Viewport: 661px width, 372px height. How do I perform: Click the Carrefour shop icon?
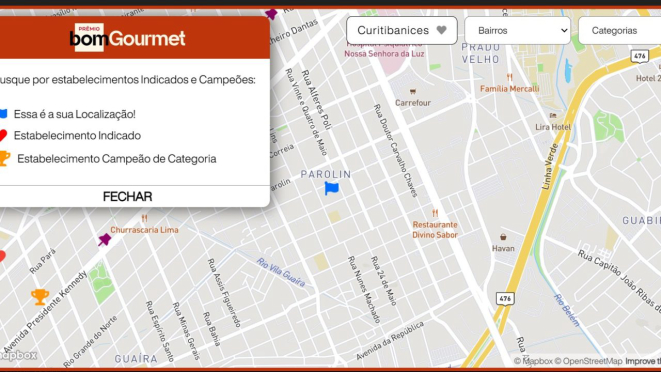click(x=413, y=92)
